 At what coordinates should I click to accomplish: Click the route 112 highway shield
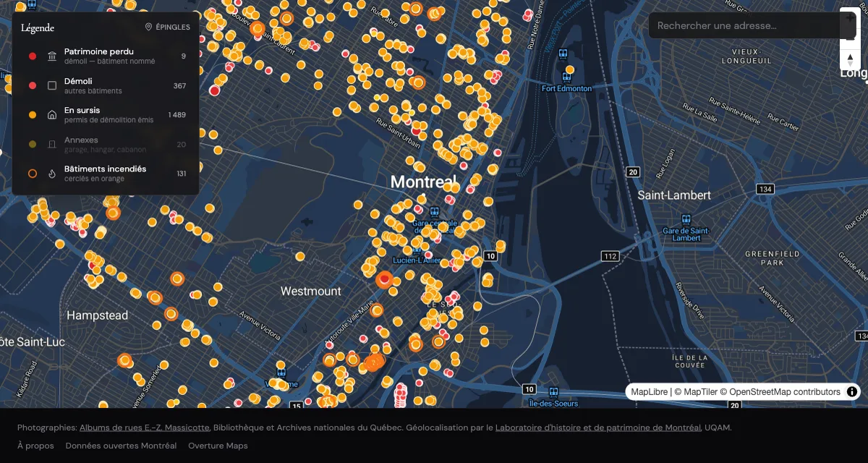pyautogui.click(x=610, y=256)
